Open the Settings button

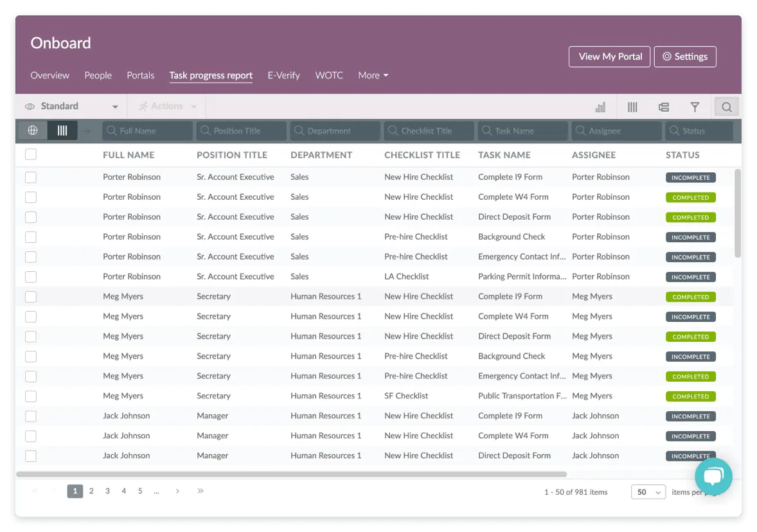(x=685, y=57)
